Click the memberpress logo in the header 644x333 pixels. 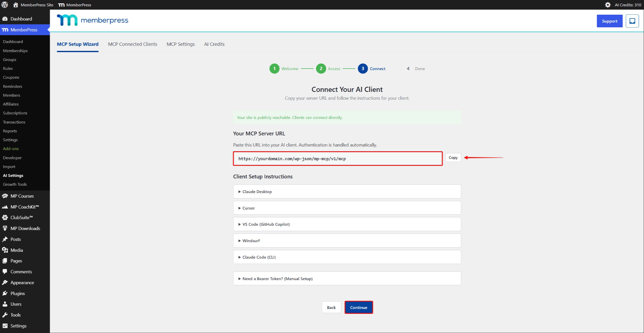click(x=93, y=20)
